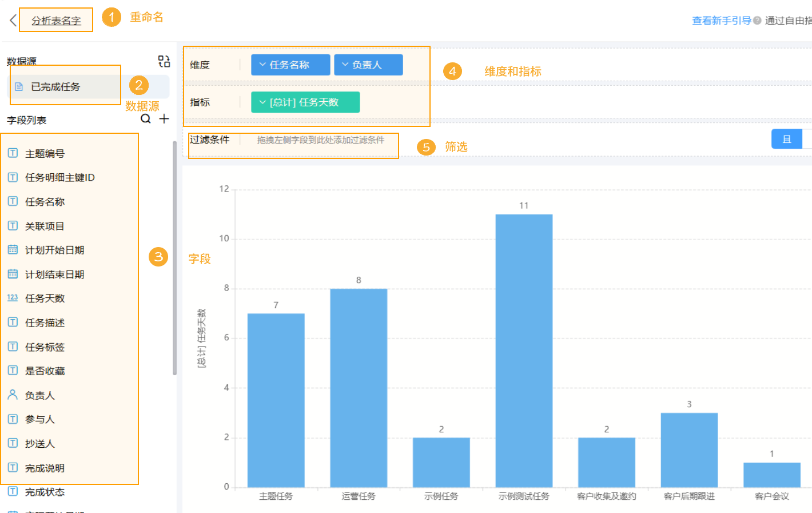Click the field list search icon
Image resolution: width=812 pixels, height=513 pixels.
click(x=146, y=119)
